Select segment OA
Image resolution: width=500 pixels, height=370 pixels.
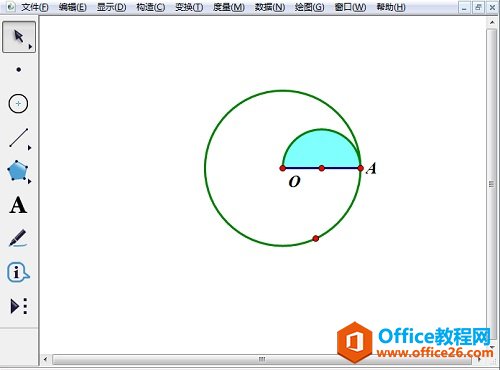coord(302,168)
